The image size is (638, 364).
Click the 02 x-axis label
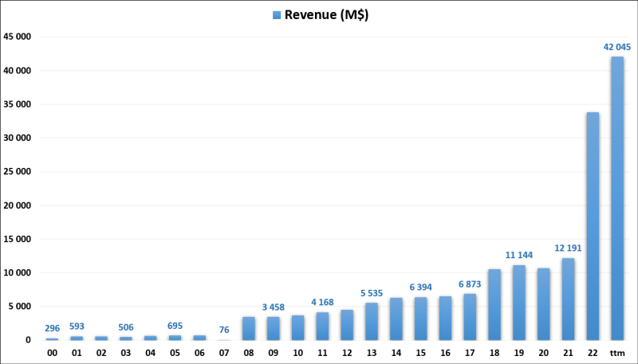click(101, 354)
